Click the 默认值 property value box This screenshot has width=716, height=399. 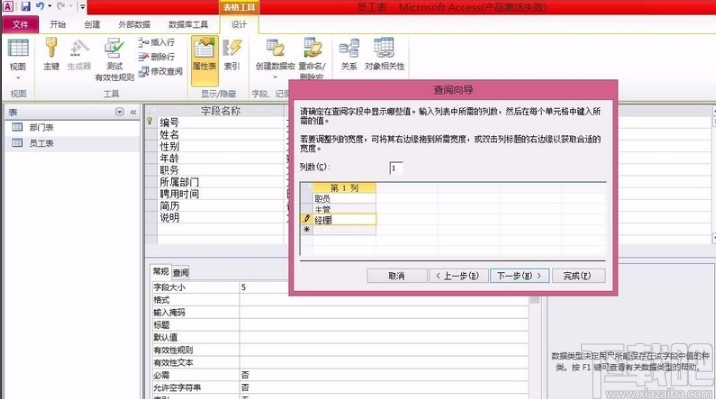point(384,337)
